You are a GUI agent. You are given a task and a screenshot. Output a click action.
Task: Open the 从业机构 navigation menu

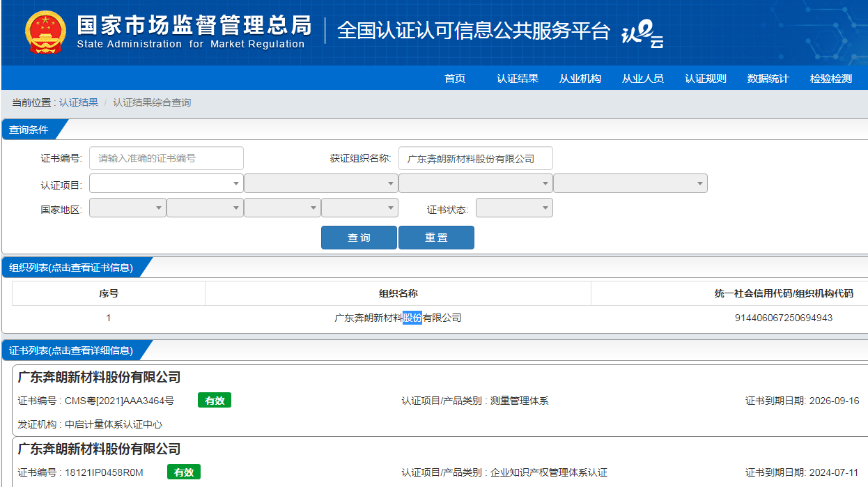[580, 78]
